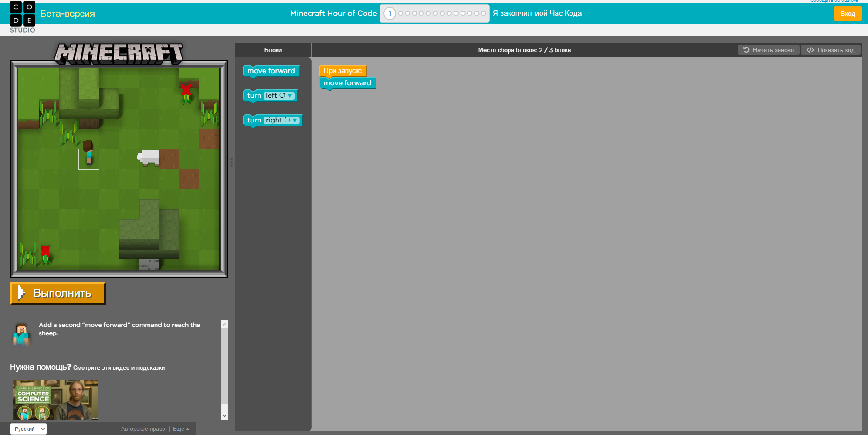Click the white sheep in the game view
The image size is (868, 435).
(149, 157)
